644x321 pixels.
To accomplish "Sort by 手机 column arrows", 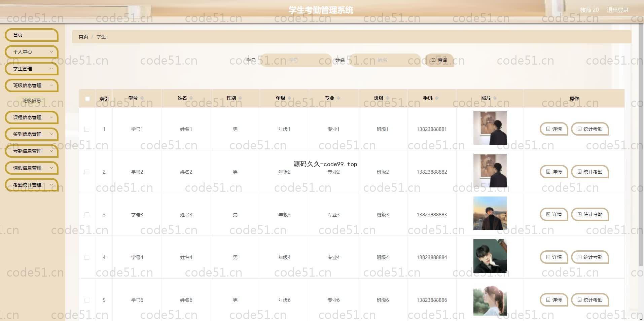I will click(x=437, y=98).
